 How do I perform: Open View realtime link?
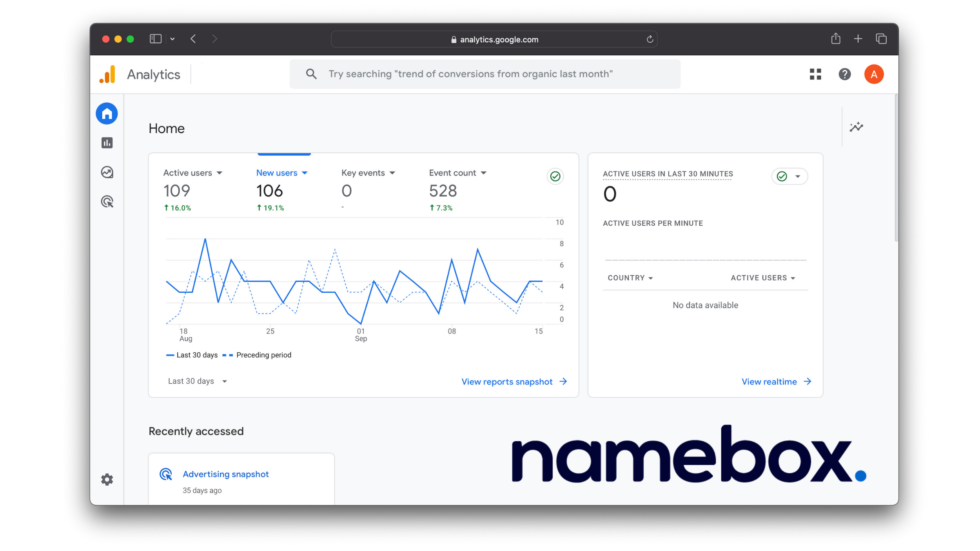click(769, 382)
